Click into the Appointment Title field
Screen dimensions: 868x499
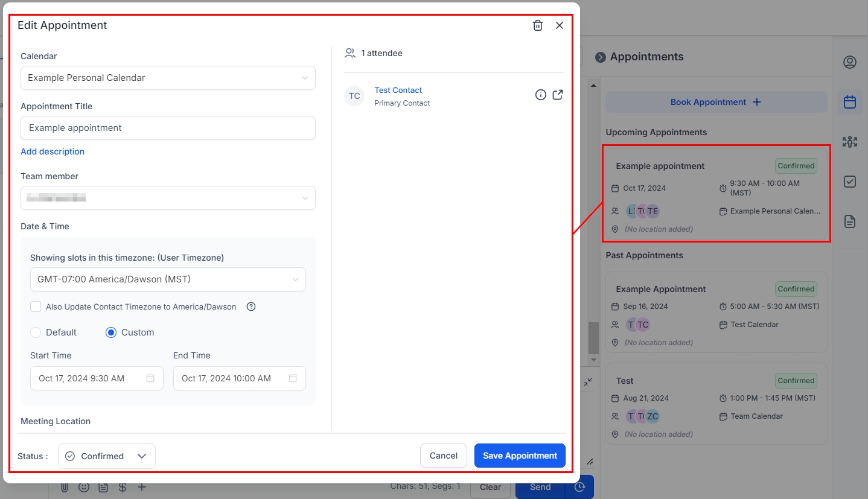[x=168, y=128]
